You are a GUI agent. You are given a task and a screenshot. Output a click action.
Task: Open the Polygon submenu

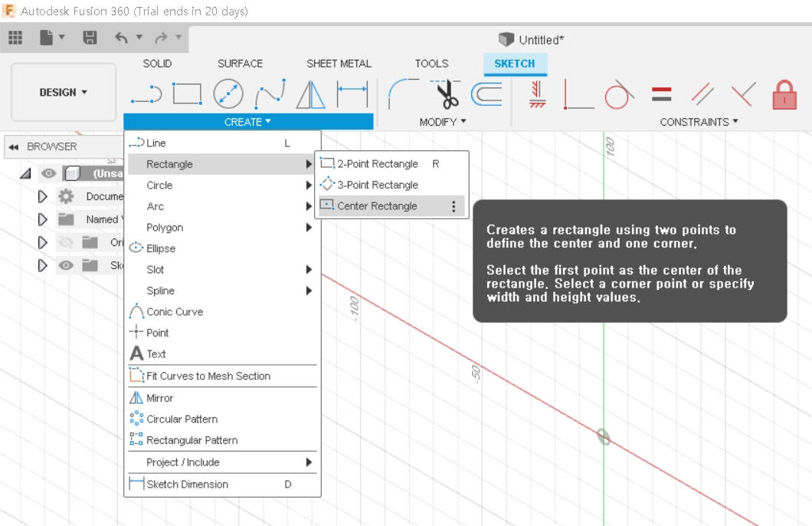[222, 228]
